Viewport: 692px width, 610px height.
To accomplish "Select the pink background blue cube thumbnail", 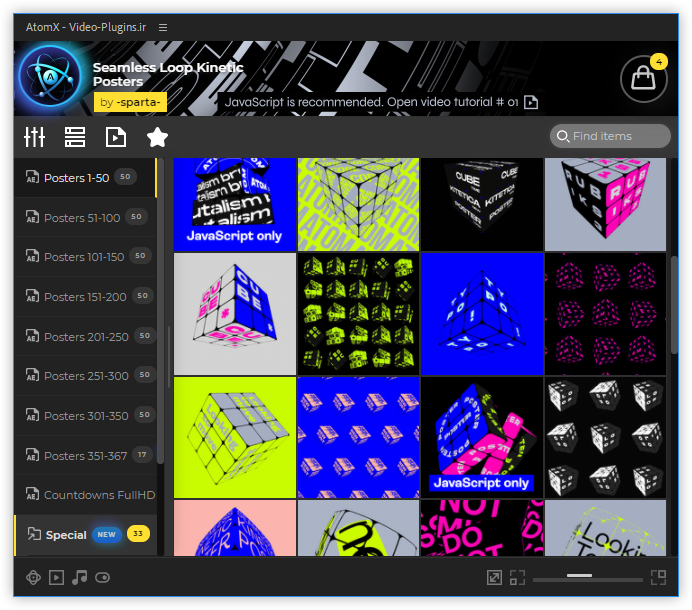I will (x=235, y=528).
